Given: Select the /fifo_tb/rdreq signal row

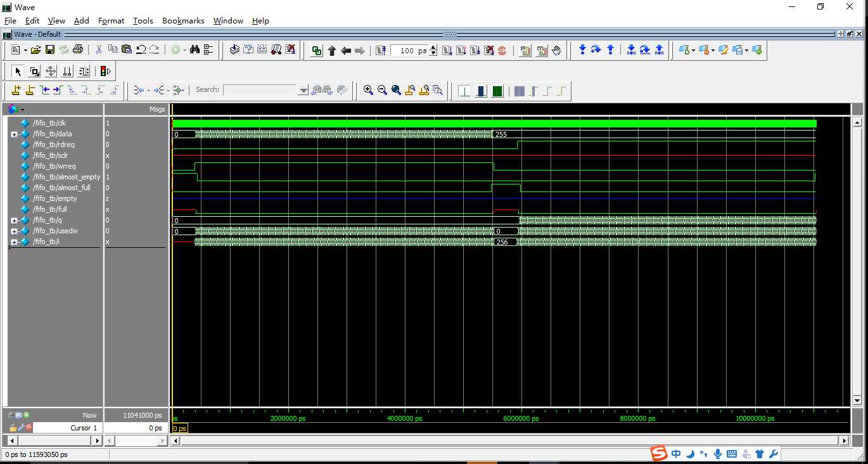Looking at the screenshot, I should click(54, 145).
